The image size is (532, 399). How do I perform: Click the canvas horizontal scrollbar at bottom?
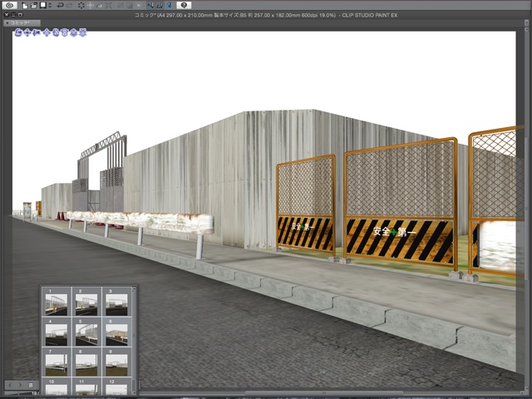(x=323, y=393)
